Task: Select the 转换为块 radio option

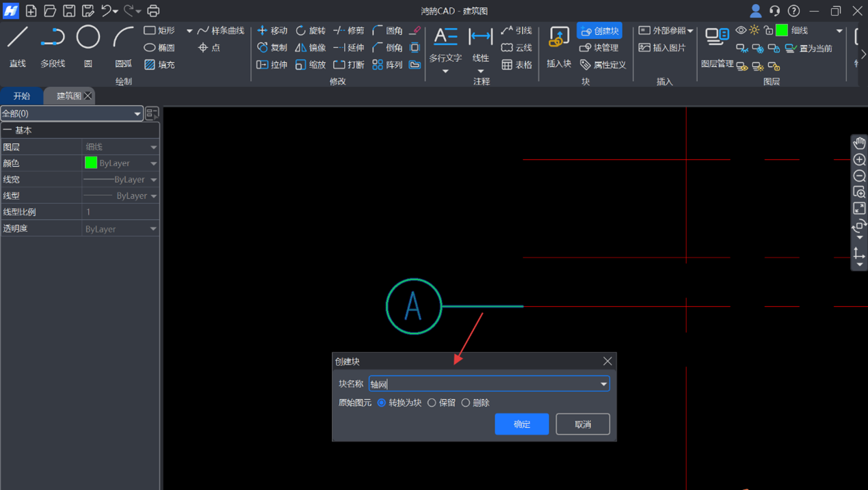Action: click(382, 403)
